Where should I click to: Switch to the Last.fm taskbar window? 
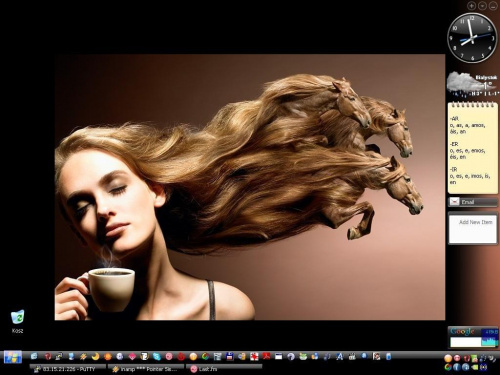click(224, 369)
